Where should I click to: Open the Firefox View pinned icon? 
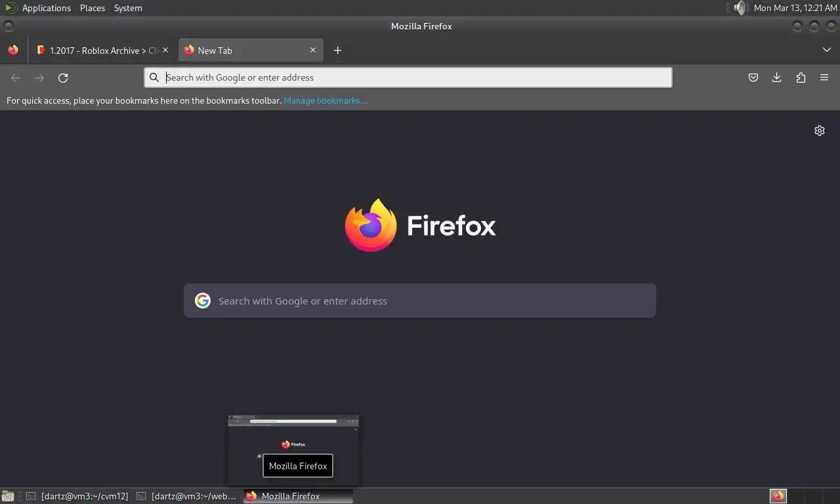click(13, 50)
